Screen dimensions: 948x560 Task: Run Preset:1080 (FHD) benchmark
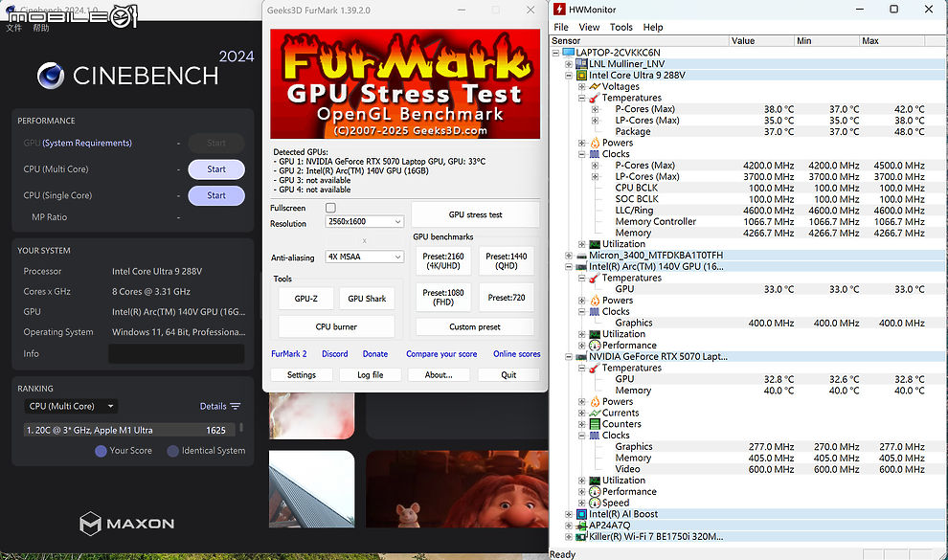pos(443,297)
